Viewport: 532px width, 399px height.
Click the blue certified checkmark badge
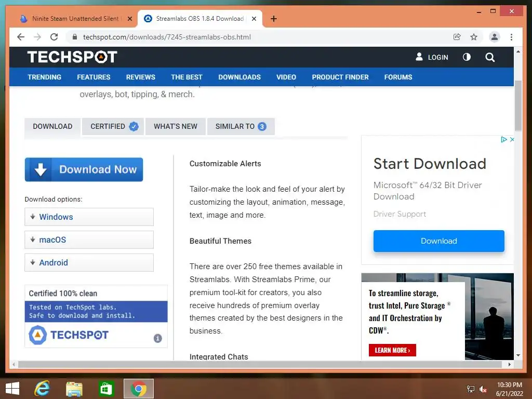click(134, 127)
